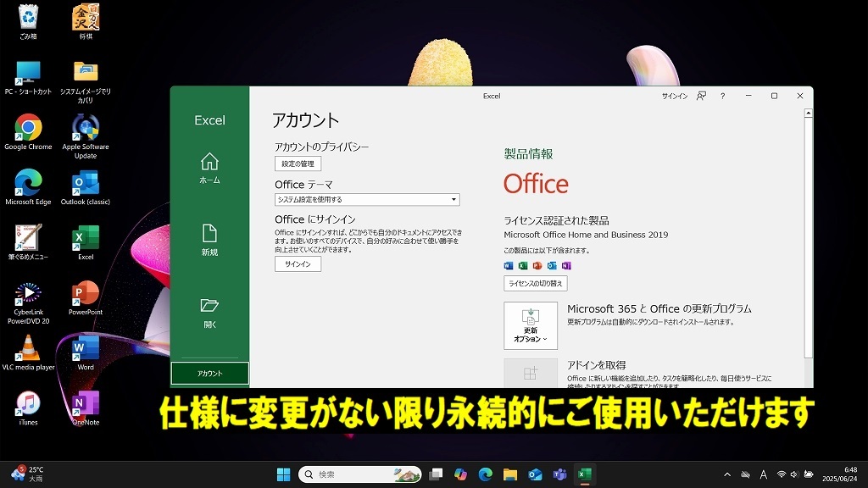868x488 pixels.
Task: Open the Shogi game desktop icon
Action: point(86,21)
